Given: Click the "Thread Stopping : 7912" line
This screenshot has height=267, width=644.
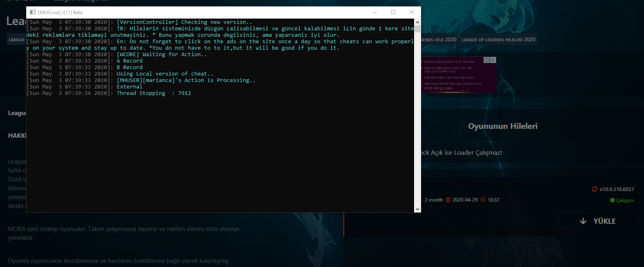Looking at the screenshot, I should [x=154, y=93].
